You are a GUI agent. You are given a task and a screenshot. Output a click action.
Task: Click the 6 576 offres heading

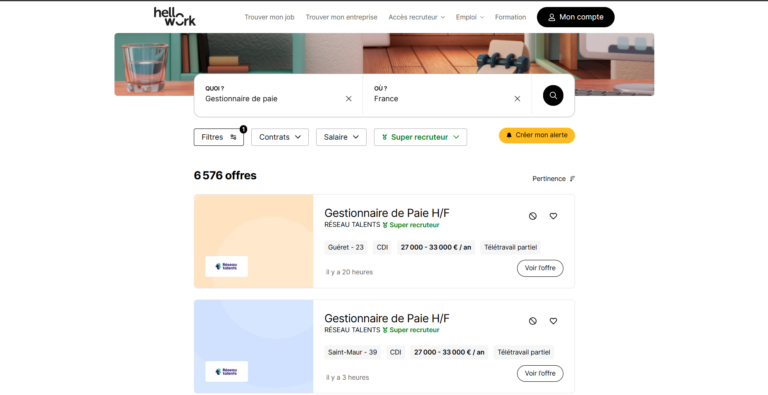click(x=225, y=175)
